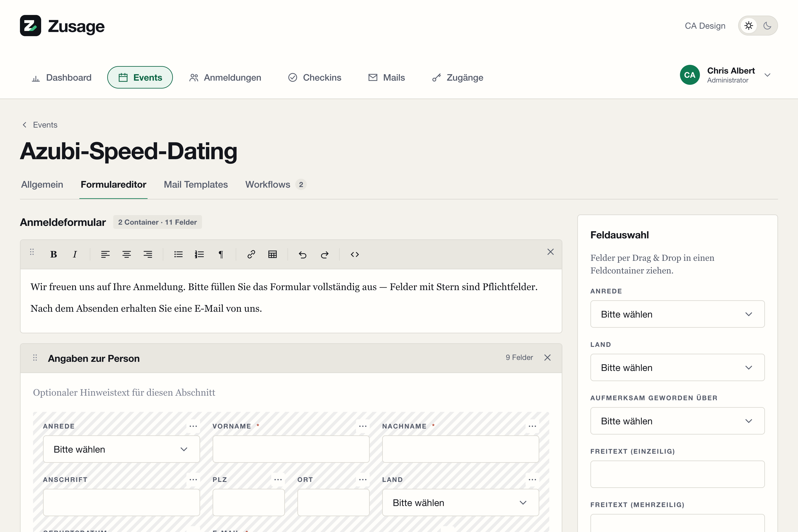Viewport: 798px width, 532px height.
Task: Select the Formulareditor tab
Action: 113,185
